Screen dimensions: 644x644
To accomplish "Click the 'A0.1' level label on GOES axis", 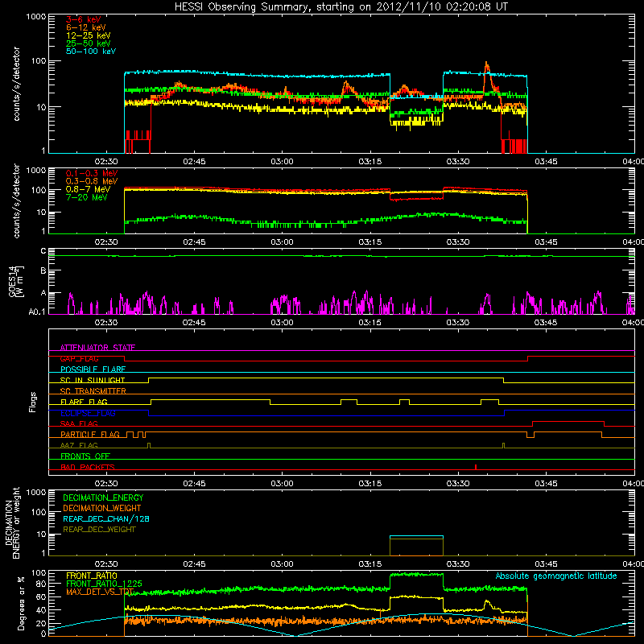I will coord(37,312).
